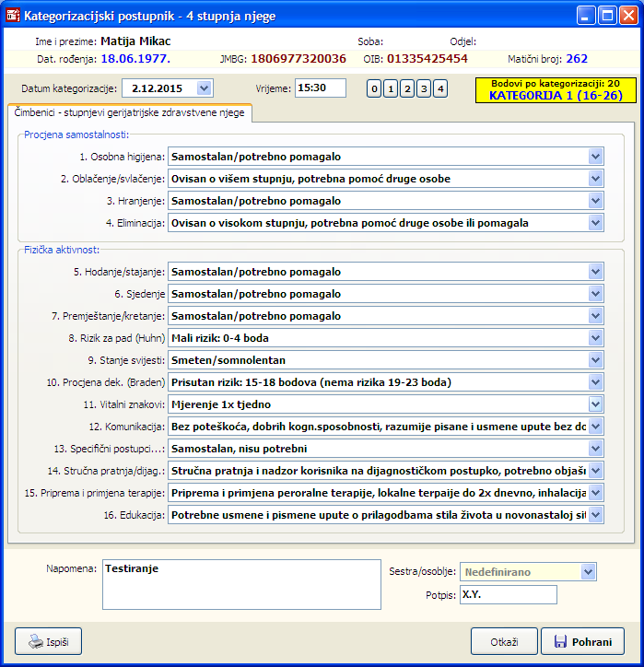Open the Stanje svijesti dropdown

point(596,360)
